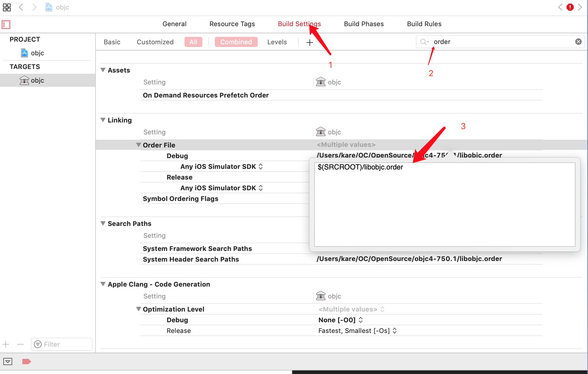The height and width of the screenshot is (374, 588).
Task: Click the remove target minus button
Action: pos(21,344)
